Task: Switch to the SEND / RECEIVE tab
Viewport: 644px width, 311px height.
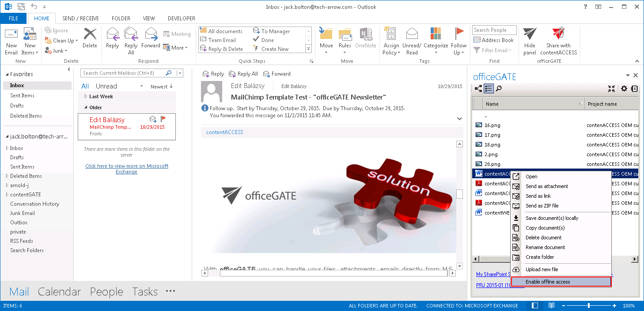Action: pyautogui.click(x=80, y=19)
